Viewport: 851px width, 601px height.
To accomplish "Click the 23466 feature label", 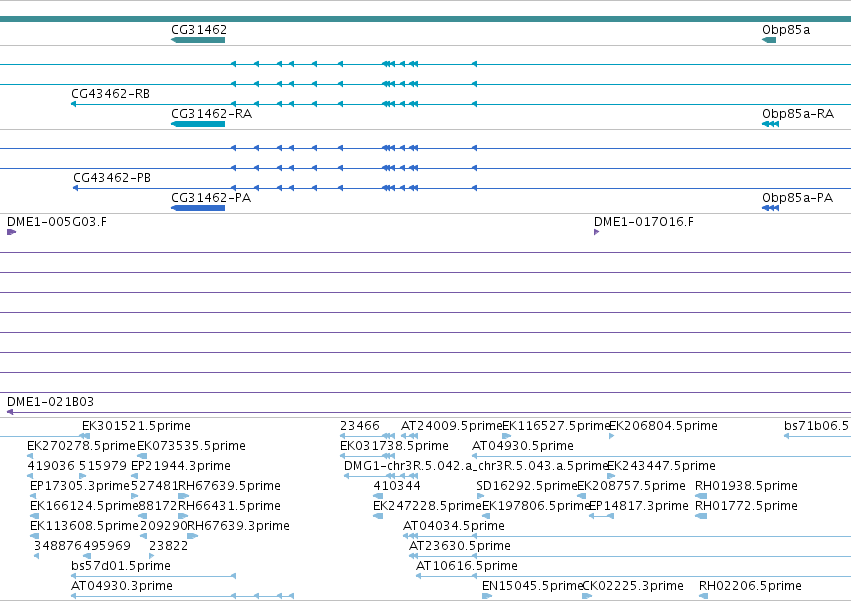I will (360, 426).
